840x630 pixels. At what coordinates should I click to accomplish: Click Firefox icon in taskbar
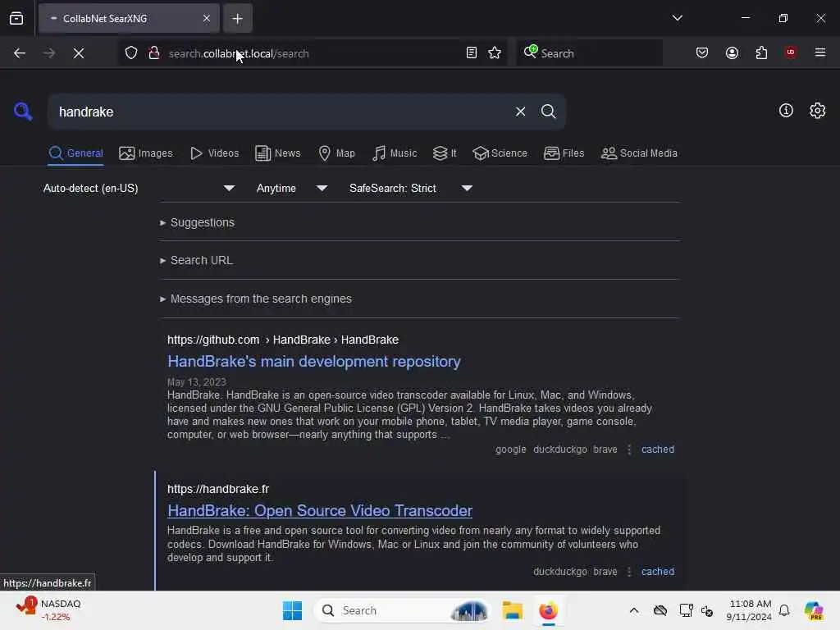point(549,610)
